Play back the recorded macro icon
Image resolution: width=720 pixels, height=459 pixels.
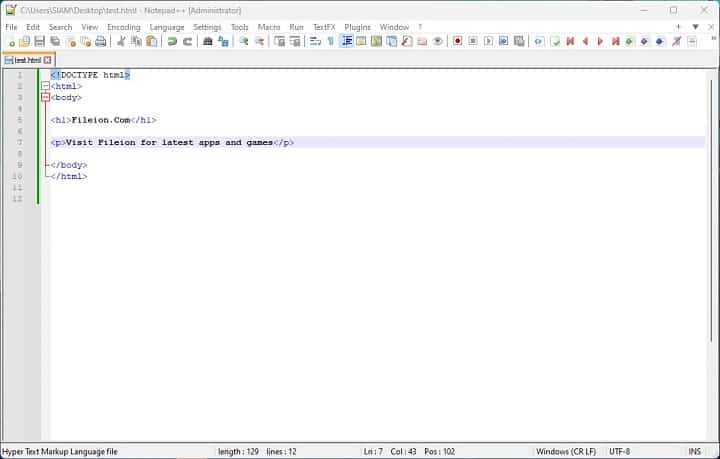click(x=488, y=42)
